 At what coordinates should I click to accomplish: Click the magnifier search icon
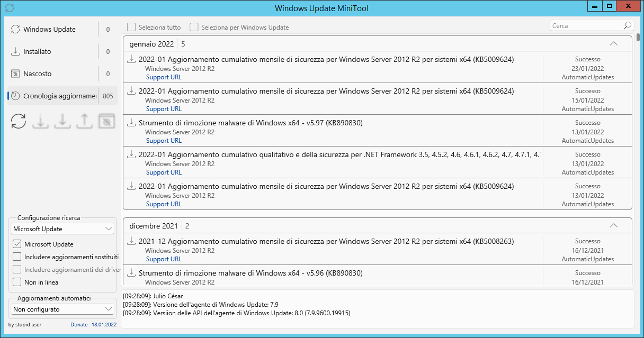pos(628,25)
